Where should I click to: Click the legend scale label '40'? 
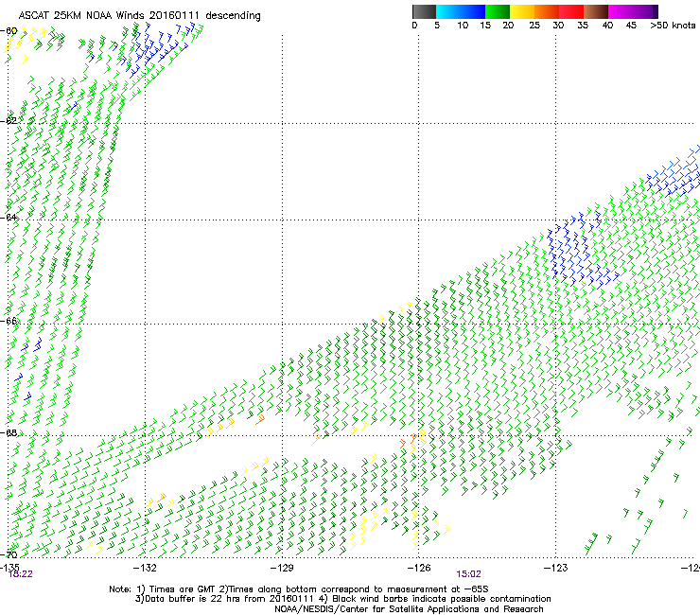coord(607,26)
